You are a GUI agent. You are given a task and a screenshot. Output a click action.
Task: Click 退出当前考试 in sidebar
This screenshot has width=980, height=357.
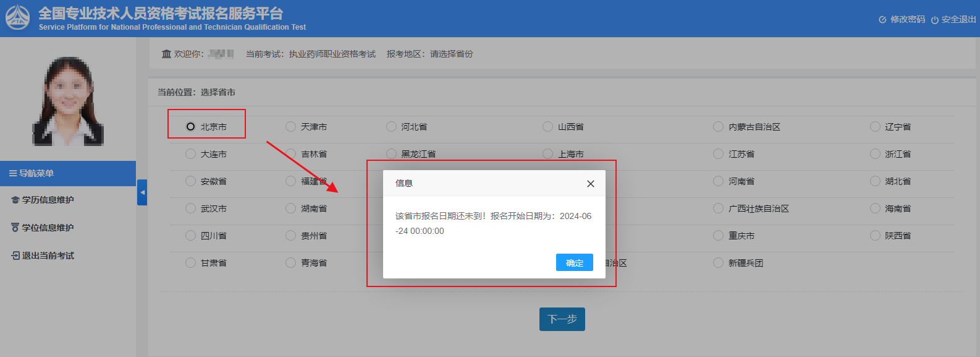(48, 256)
